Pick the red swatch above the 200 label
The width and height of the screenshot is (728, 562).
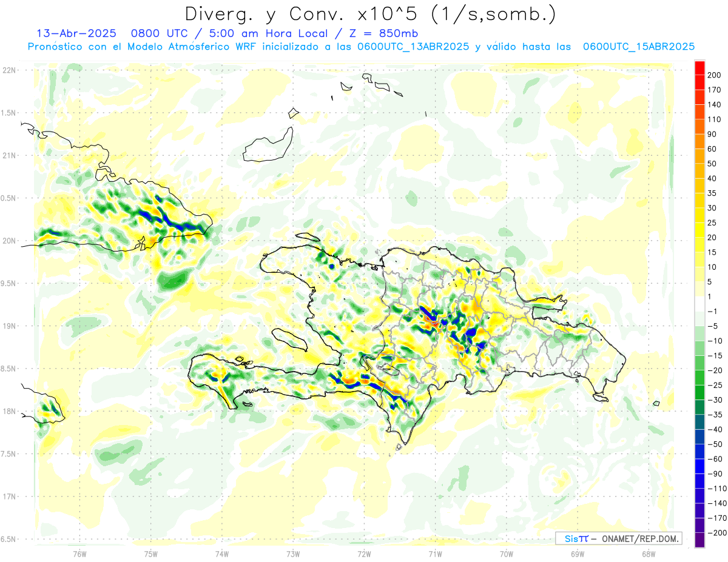pos(700,68)
